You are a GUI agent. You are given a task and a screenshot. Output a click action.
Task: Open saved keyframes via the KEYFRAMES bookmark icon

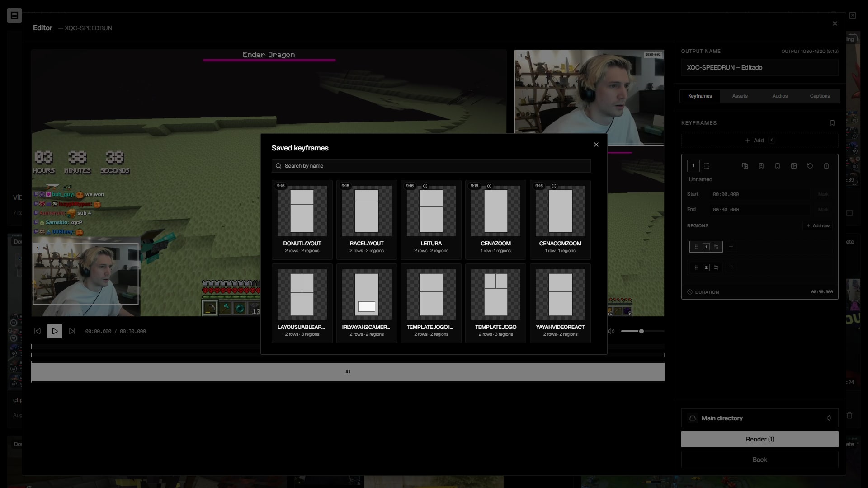coord(832,123)
